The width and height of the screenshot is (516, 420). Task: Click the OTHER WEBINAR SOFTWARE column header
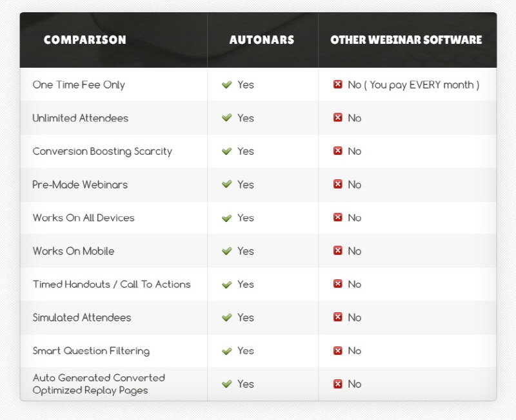406,40
